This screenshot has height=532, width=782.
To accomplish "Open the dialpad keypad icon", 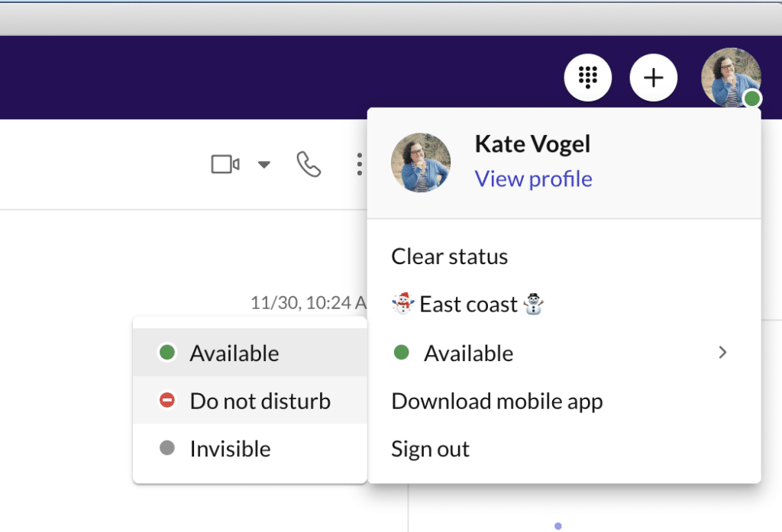I will [x=587, y=78].
